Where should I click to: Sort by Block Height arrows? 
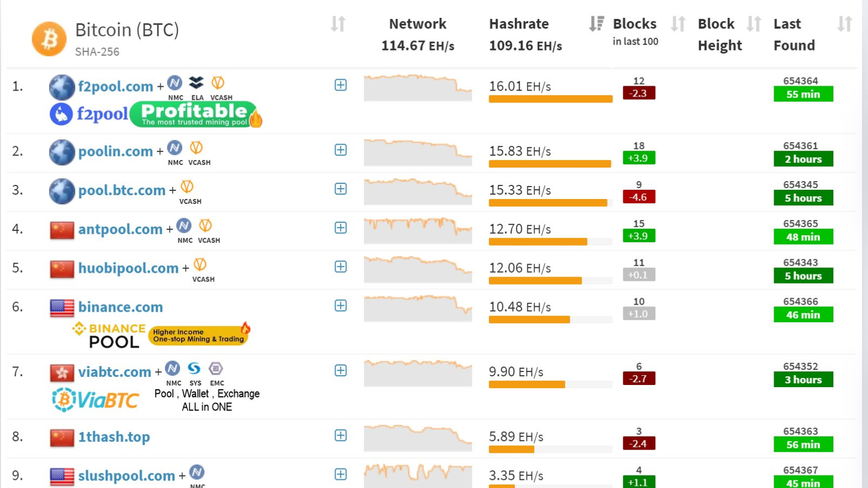coord(754,24)
